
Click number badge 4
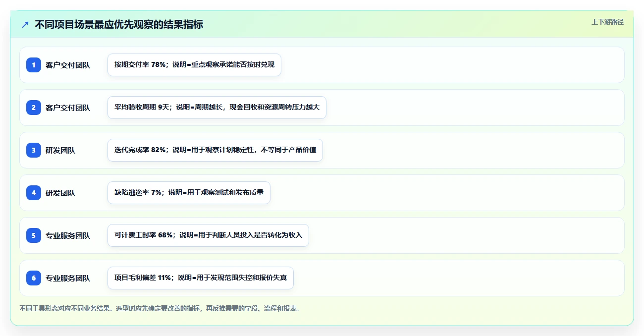click(x=34, y=193)
